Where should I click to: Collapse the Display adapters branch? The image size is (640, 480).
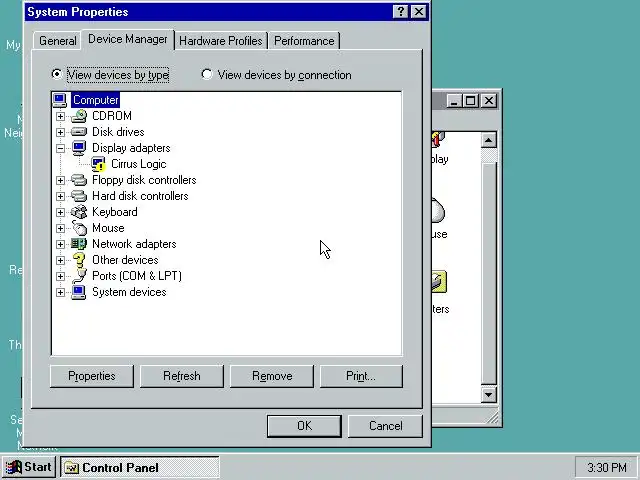tap(60, 148)
